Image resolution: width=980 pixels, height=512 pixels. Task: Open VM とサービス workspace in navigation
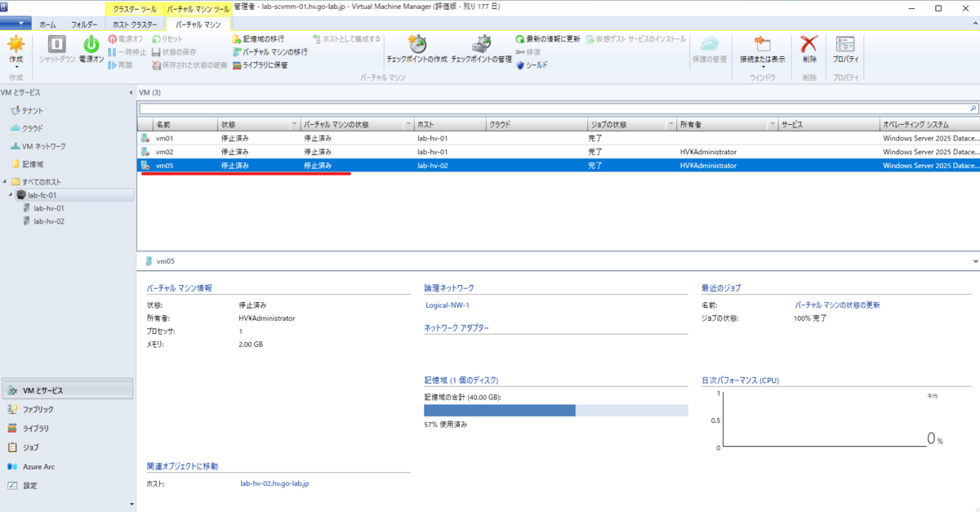click(67, 390)
